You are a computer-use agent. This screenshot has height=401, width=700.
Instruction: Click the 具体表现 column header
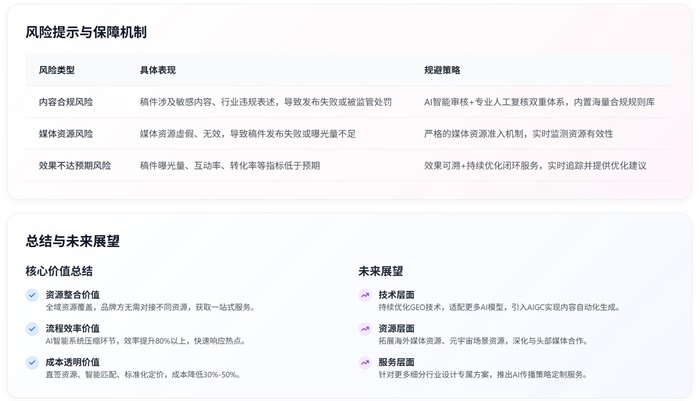157,70
